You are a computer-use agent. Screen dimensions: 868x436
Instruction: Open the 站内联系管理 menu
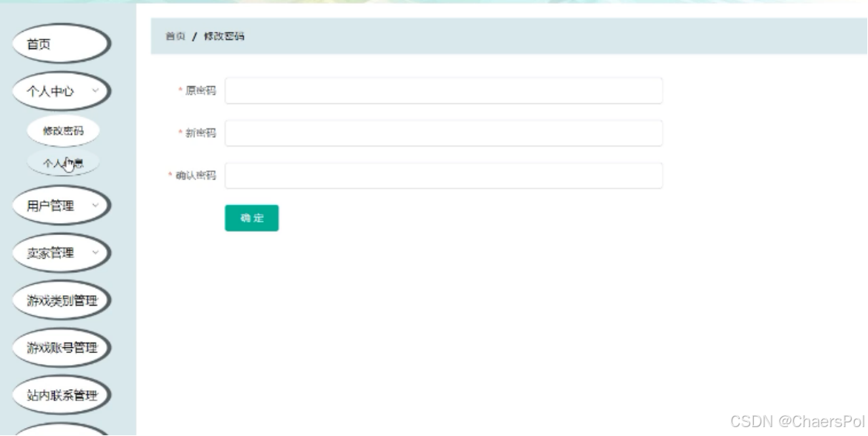point(61,395)
